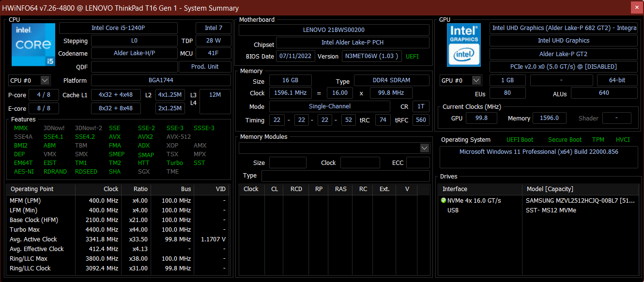Viewport: 644px width, 282px height.
Task: Click the AVX2 feature label
Action: (145, 137)
